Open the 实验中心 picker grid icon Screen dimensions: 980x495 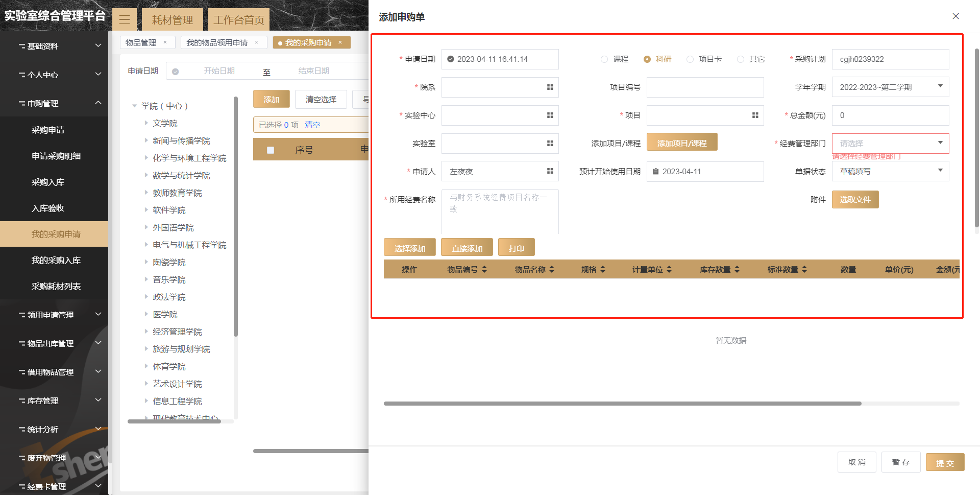550,115
